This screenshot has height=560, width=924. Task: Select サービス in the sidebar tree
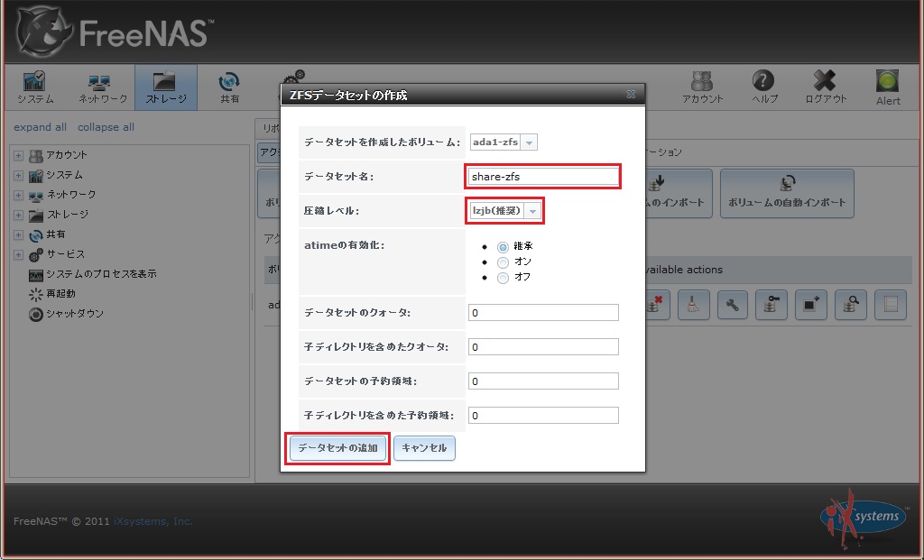pyautogui.click(x=66, y=254)
